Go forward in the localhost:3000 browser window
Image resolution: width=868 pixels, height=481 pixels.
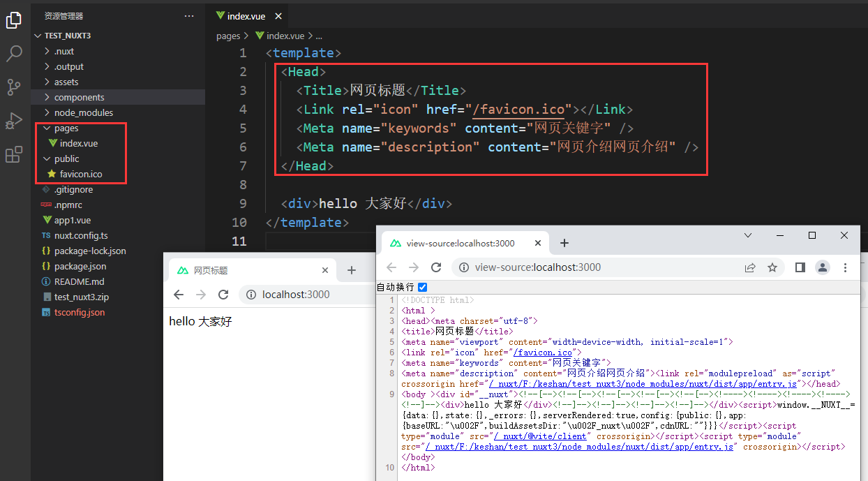coord(201,295)
